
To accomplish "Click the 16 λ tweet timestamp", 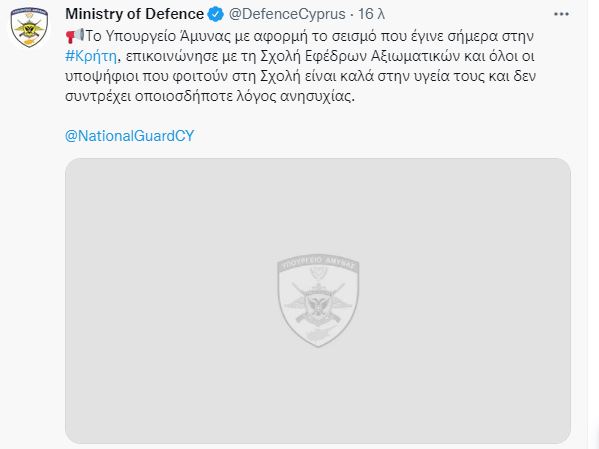I will 371,14.
